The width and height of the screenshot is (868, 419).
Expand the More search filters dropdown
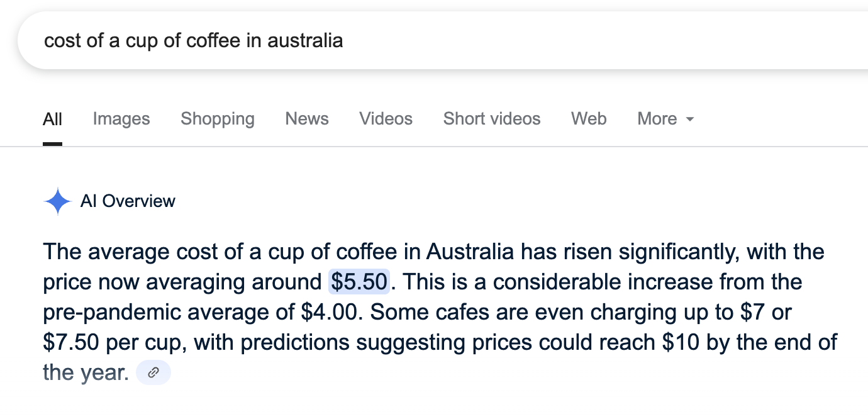pyautogui.click(x=665, y=119)
